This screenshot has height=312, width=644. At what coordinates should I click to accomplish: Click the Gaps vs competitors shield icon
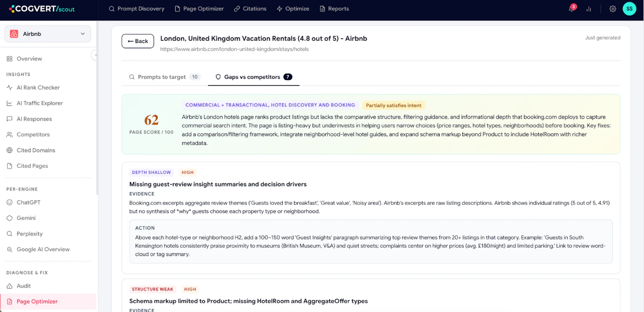pyautogui.click(x=218, y=77)
